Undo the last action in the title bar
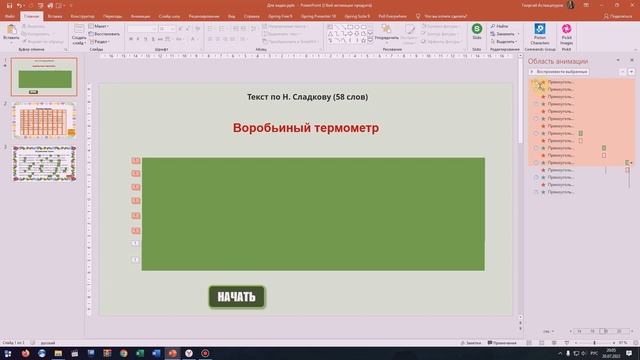This screenshot has height=360, width=640. (19, 5)
